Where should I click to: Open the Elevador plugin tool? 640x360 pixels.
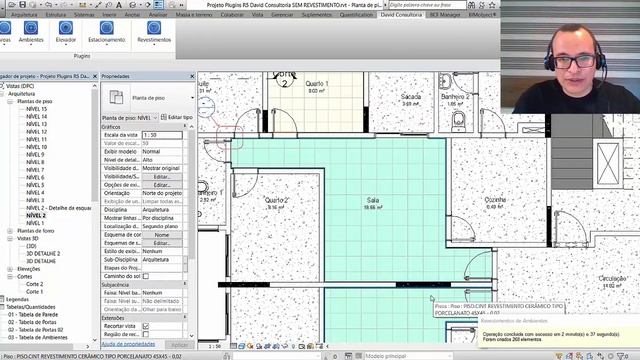coord(66,31)
